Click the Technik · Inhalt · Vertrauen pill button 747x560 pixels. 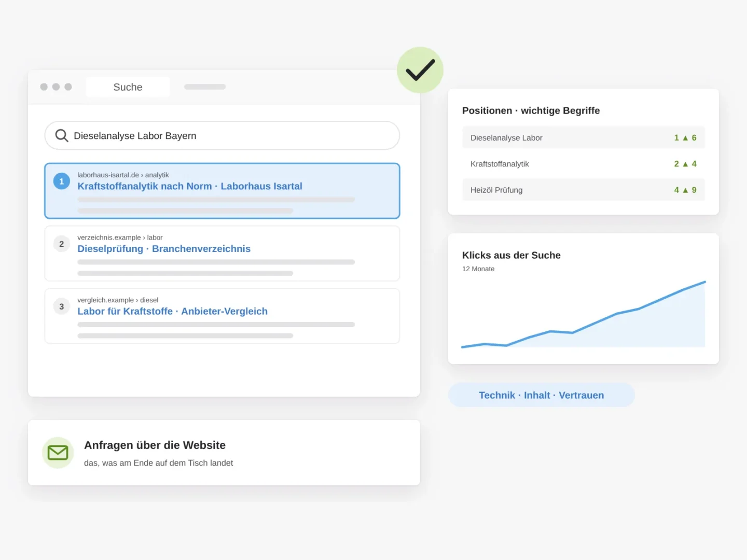[x=542, y=395]
